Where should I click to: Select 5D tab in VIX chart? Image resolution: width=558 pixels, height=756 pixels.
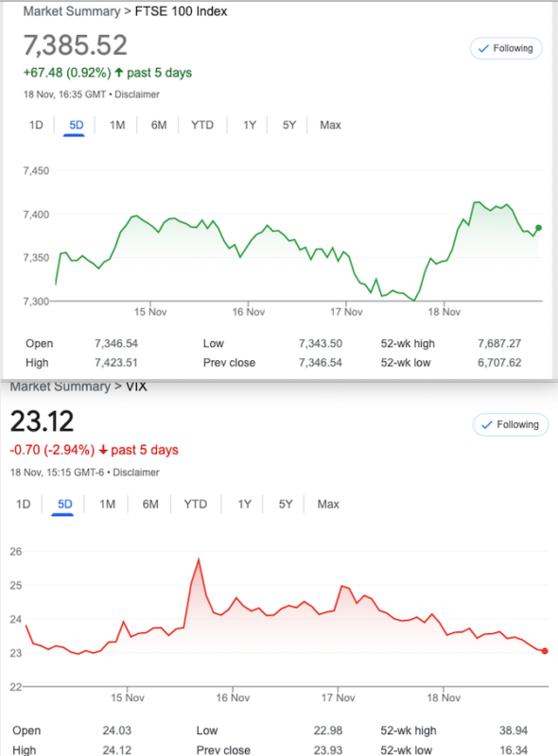(x=64, y=505)
